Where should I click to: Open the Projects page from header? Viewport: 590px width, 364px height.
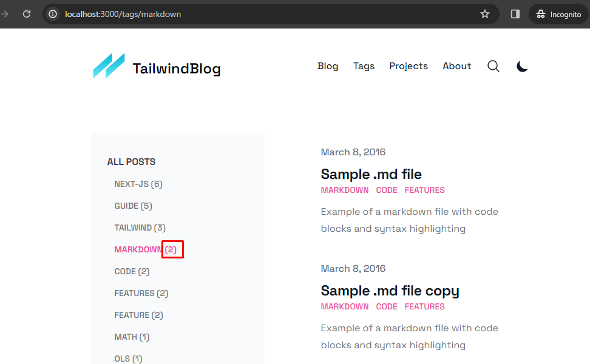(409, 66)
